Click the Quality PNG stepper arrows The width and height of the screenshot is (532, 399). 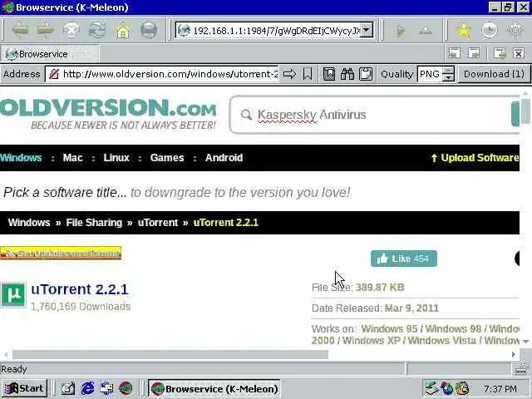[448, 74]
